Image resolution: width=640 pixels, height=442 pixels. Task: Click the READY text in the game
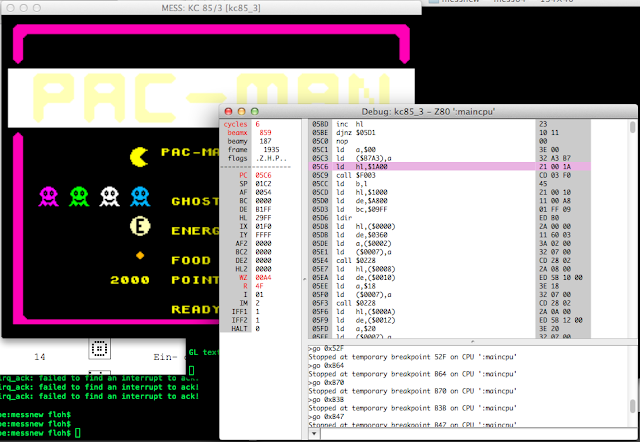click(195, 309)
